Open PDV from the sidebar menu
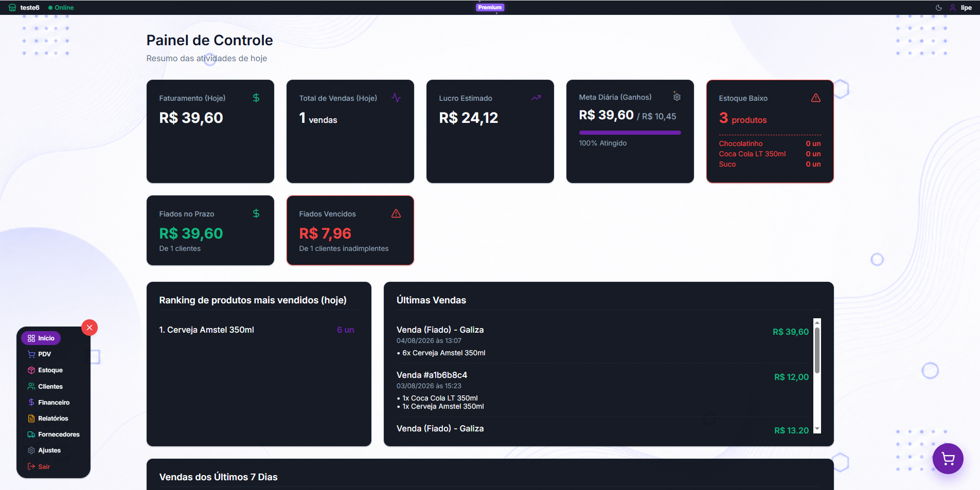Viewport: 980px width, 490px height. pos(39,354)
